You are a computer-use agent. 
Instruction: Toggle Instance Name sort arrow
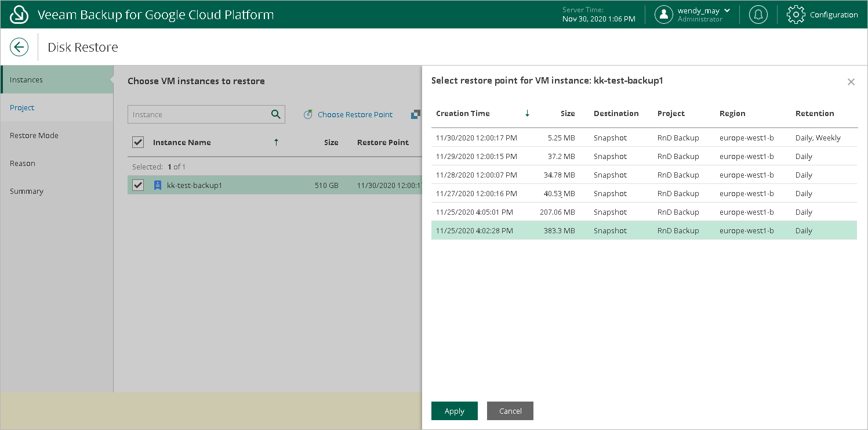(276, 142)
